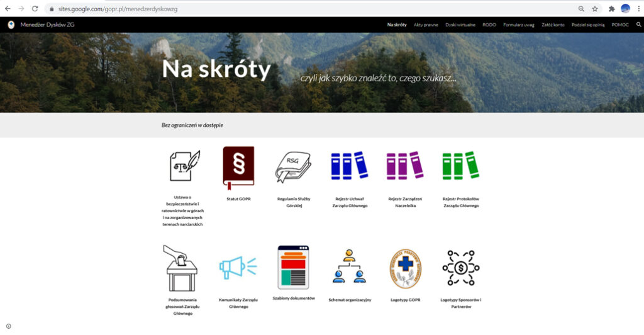Select the RODO navigation item
644x335 pixels.
[489, 25]
